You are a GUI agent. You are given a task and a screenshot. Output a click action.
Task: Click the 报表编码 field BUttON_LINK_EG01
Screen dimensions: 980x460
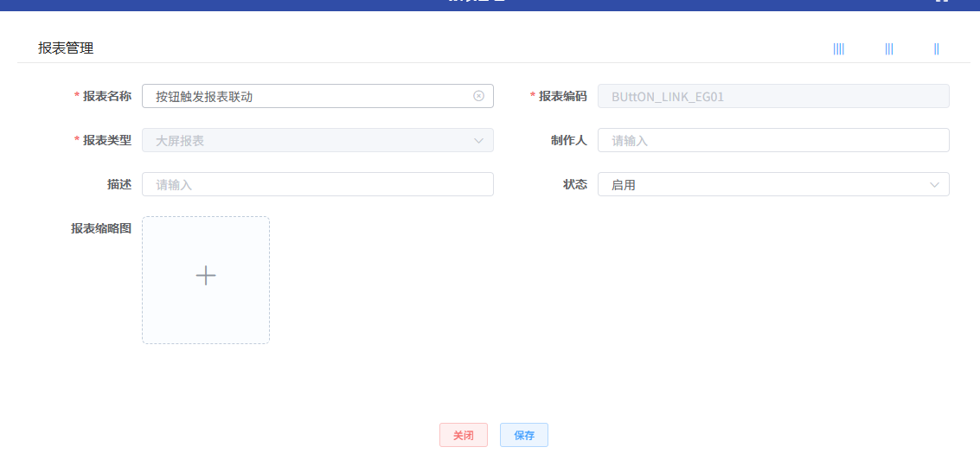coord(772,96)
